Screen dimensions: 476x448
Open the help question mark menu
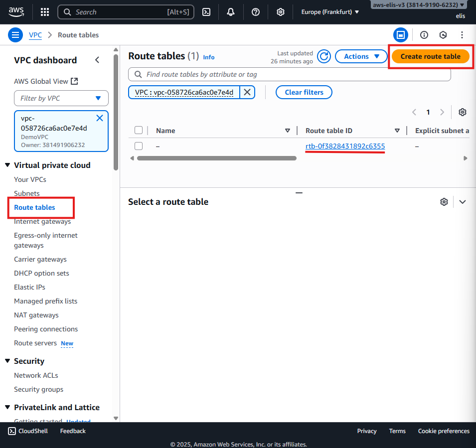tap(256, 12)
